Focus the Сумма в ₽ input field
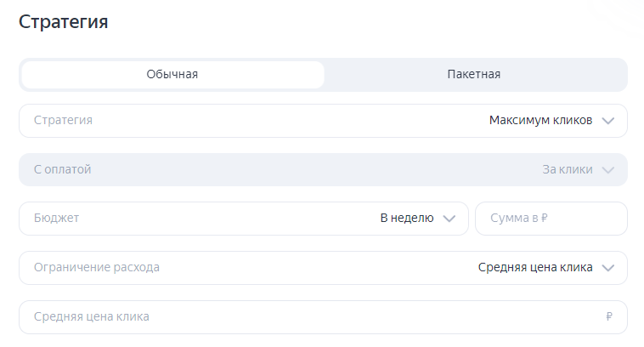Image resolution: width=644 pixels, height=347 pixels. point(551,219)
